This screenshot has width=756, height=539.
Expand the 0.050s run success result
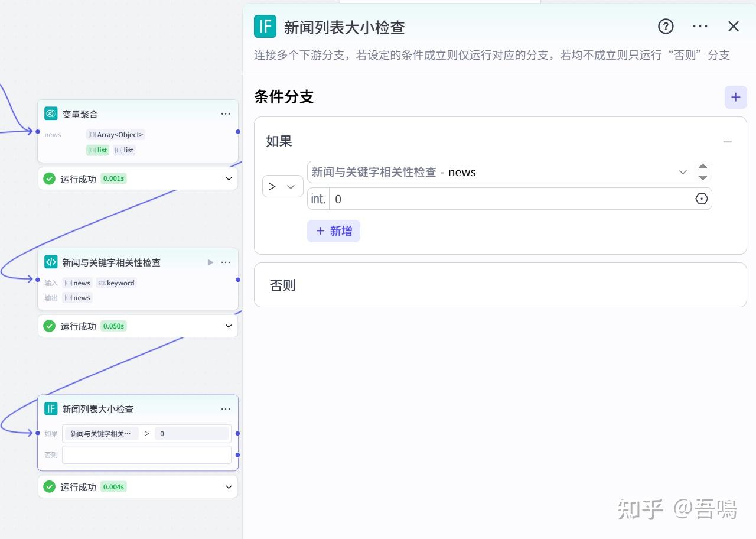tap(229, 326)
